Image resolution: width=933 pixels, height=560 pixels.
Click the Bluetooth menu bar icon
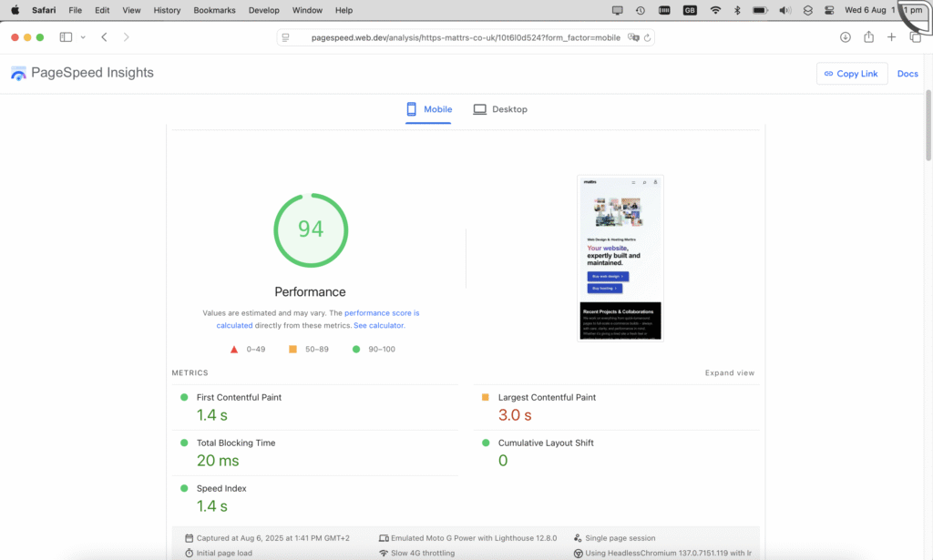coord(736,10)
